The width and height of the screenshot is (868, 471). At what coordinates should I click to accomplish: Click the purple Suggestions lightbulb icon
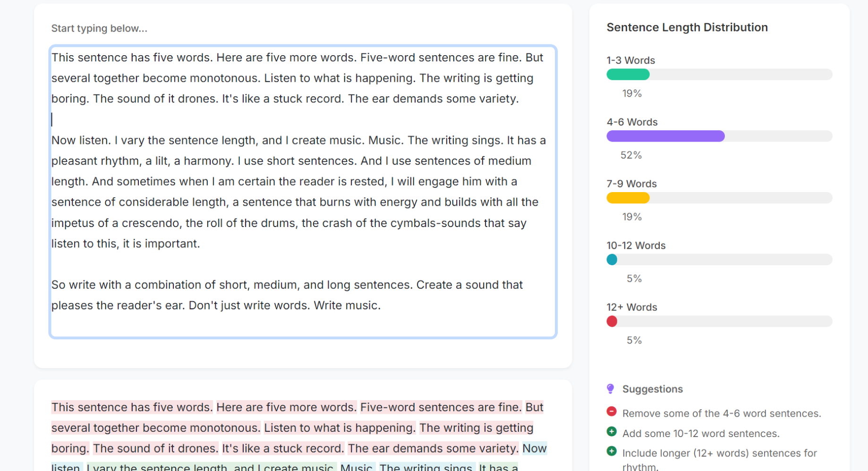(612, 389)
